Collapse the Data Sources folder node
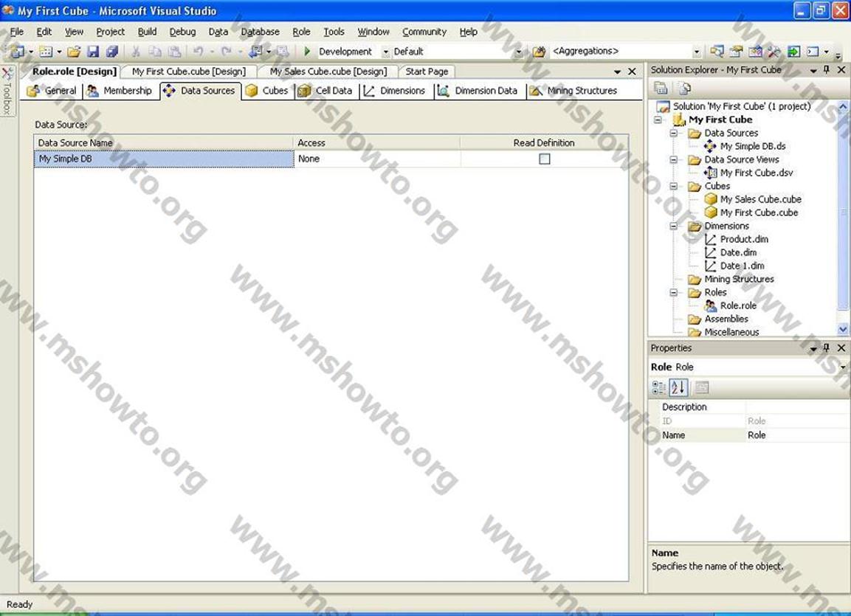The image size is (851, 616). click(674, 133)
